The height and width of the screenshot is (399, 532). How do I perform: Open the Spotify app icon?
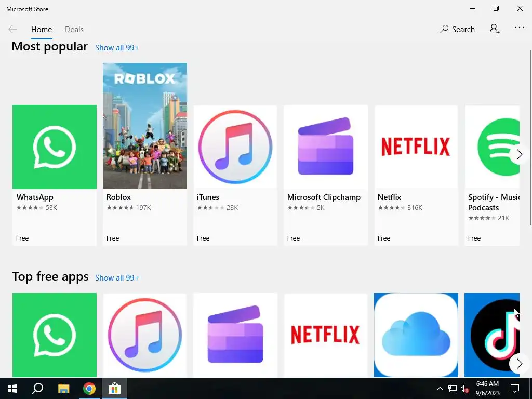coord(492,147)
